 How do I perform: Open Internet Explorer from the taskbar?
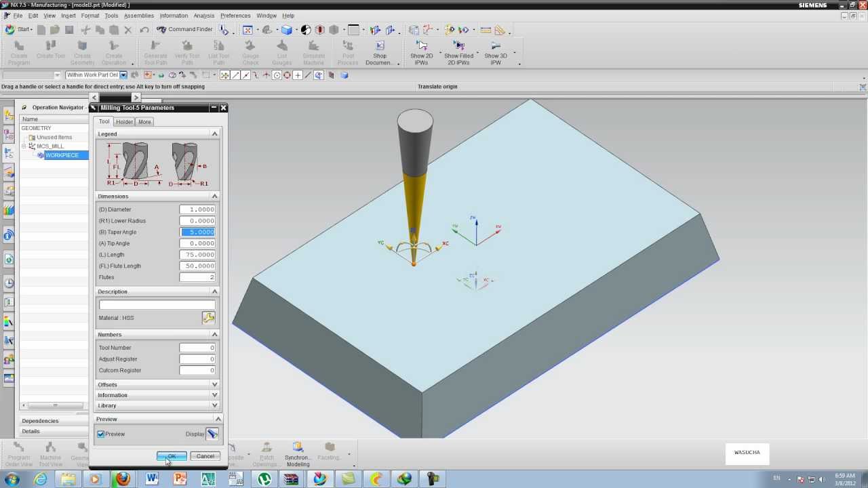tap(41, 479)
